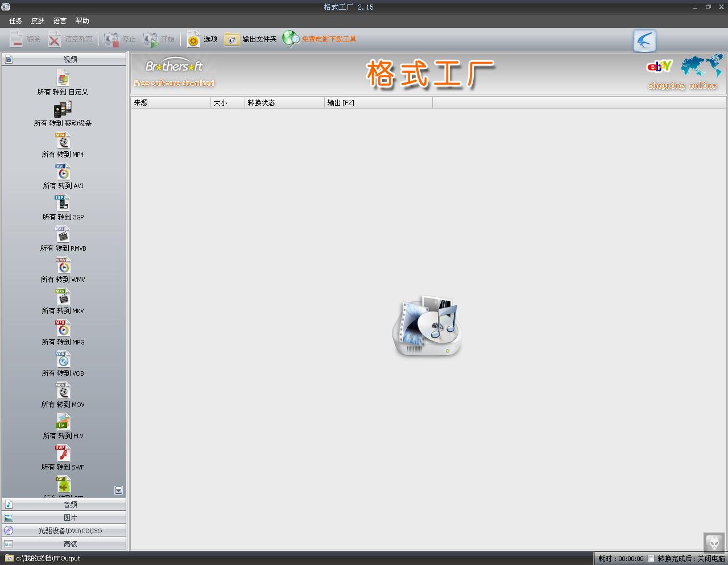Image resolution: width=728 pixels, height=565 pixels.
Task: Click the All to mobile device icon
Action: (x=63, y=109)
